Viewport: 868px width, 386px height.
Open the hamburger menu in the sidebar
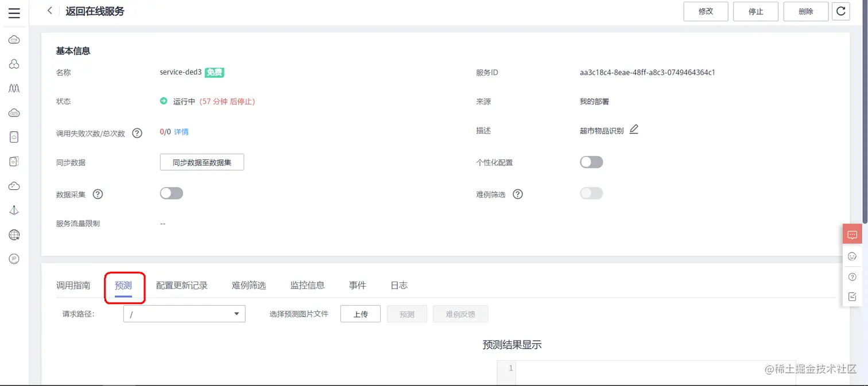click(14, 14)
